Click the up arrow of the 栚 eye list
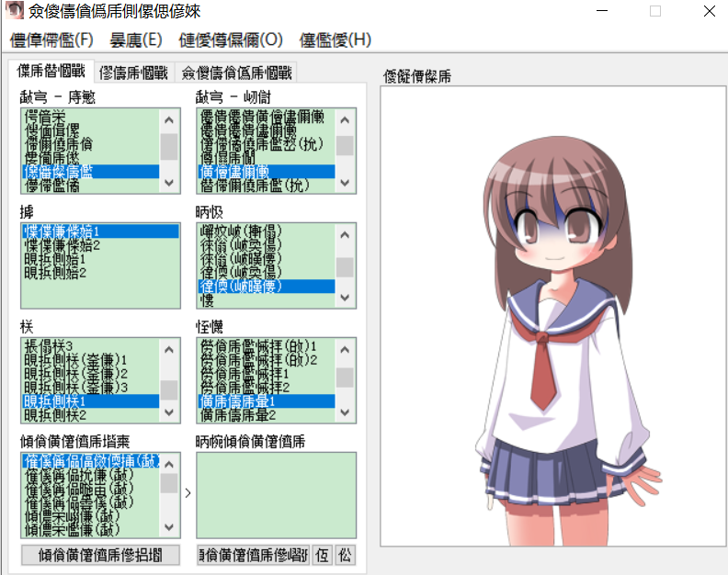This screenshot has height=575, width=728. click(169, 349)
